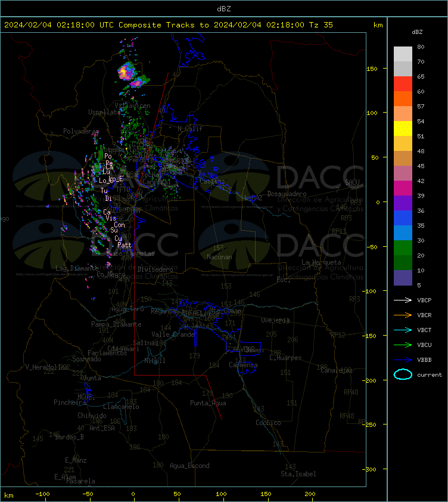Click the -300 tick on right axis
This screenshot has height=502, width=448.
369,469
